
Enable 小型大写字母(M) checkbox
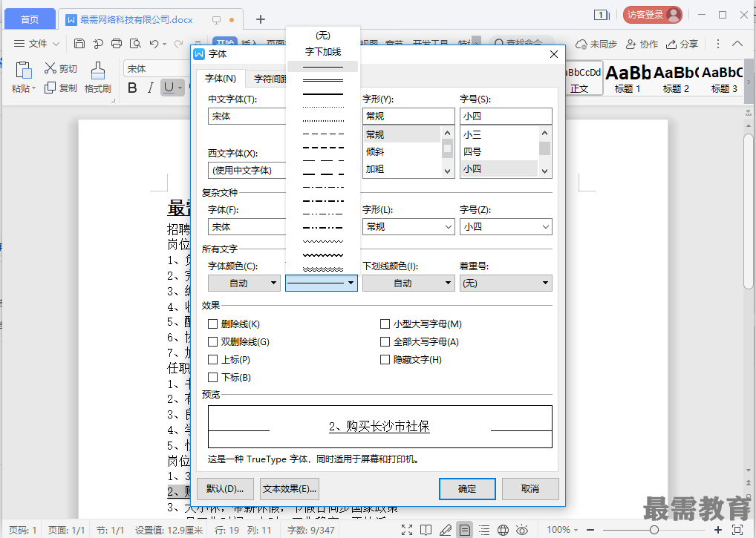pos(385,324)
